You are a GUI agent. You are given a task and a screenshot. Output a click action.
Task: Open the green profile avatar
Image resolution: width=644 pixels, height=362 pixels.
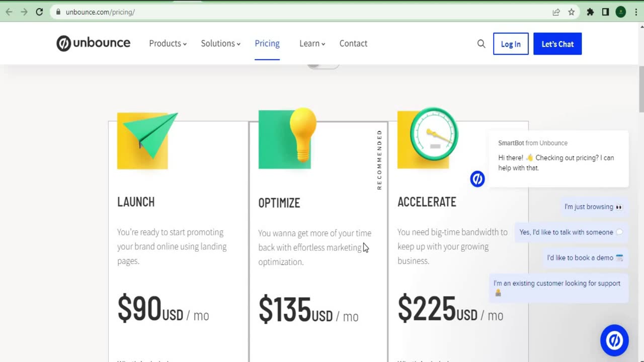pyautogui.click(x=621, y=12)
